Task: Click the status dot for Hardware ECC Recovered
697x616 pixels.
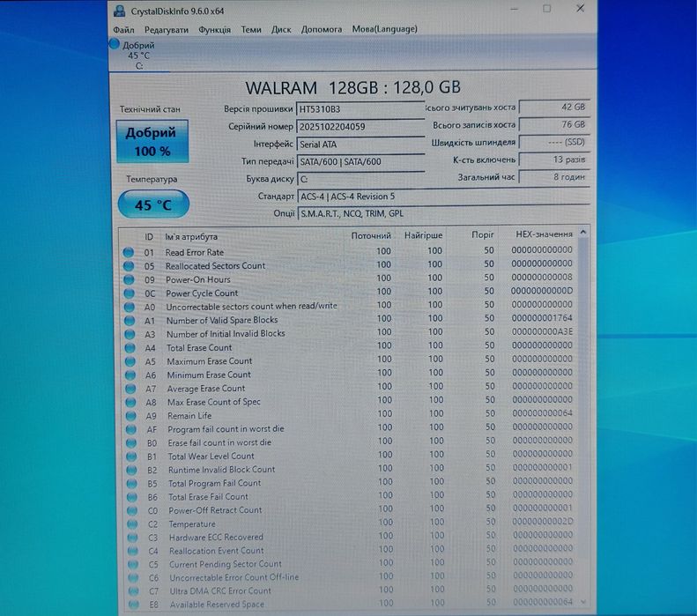Action: [x=132, y=538]
